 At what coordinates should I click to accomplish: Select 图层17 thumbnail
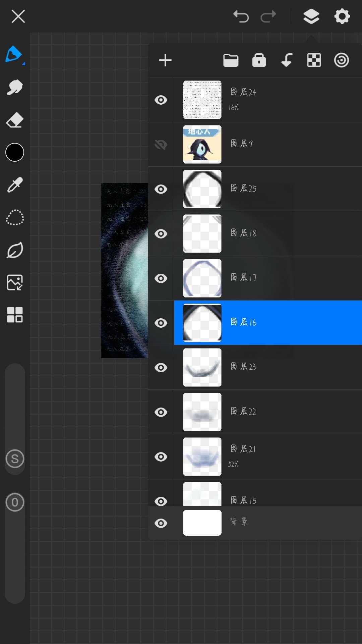point(202,278)
